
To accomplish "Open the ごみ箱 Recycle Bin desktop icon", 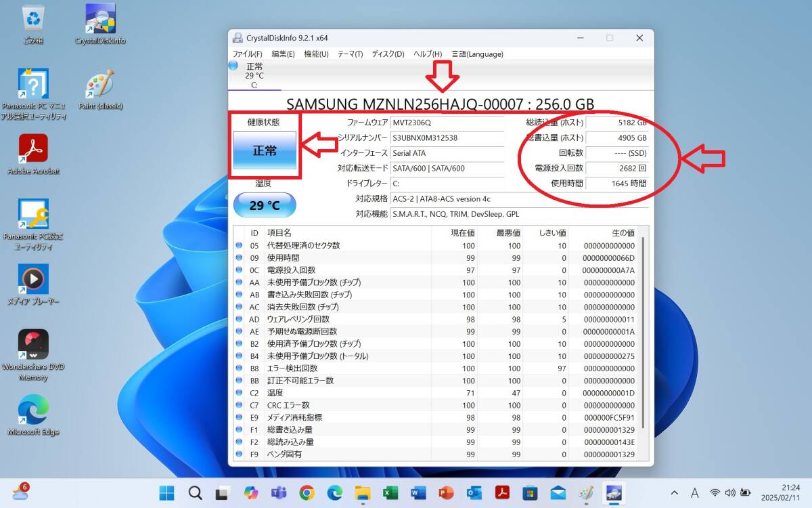I will coord(32,24).
